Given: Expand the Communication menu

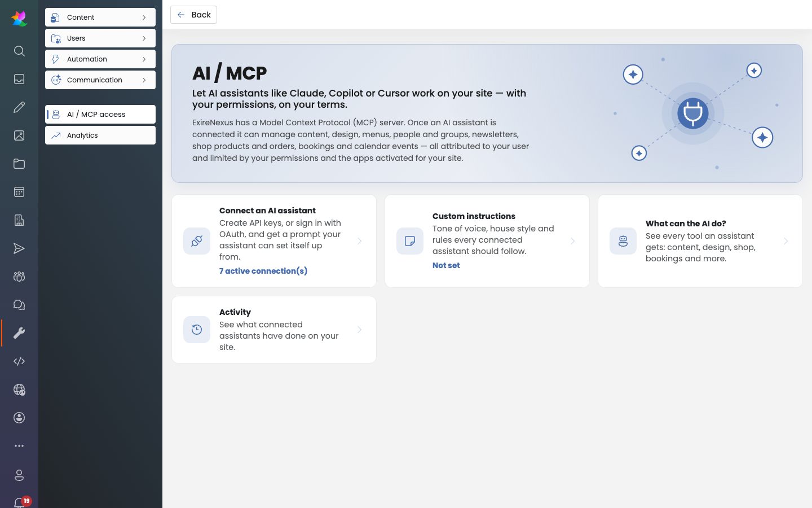Looking at the screenshot, I should [x=100, y=80].
